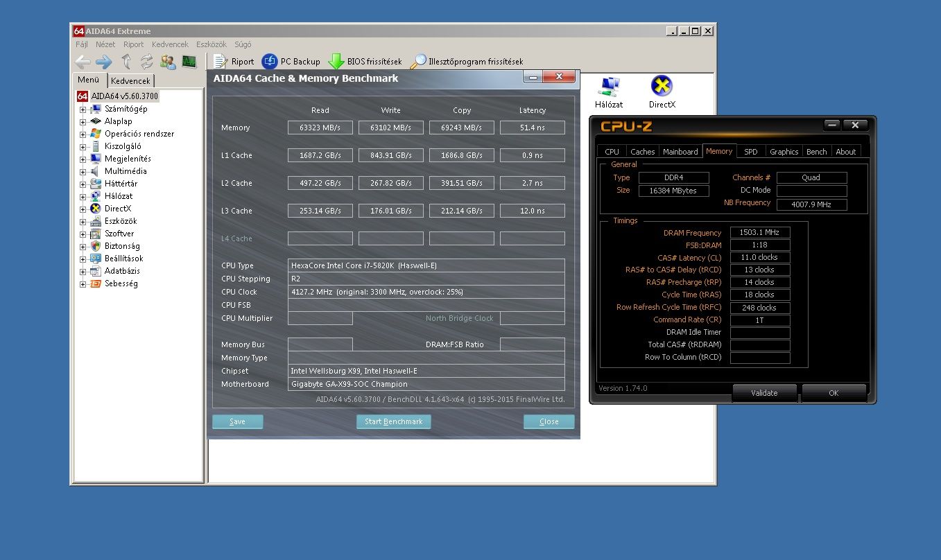Expand the Adatbázis tree node
941x560 pixels.
(83, 272)
